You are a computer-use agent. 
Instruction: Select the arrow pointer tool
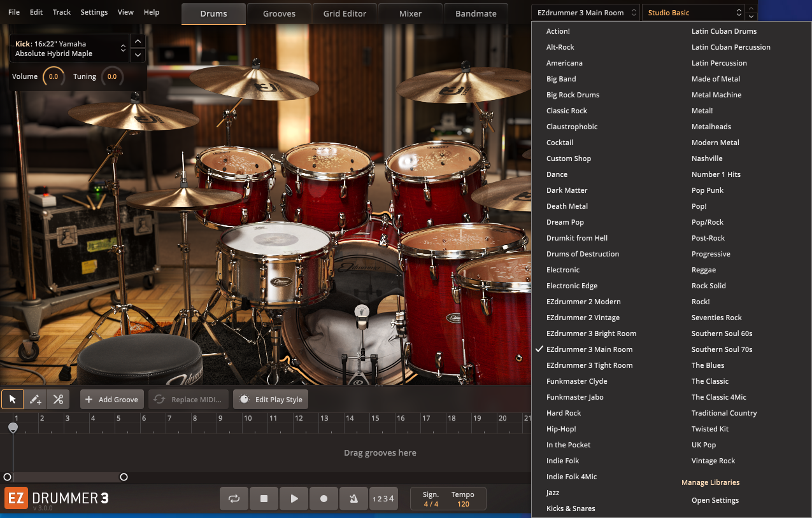click(x=13, y=400)
